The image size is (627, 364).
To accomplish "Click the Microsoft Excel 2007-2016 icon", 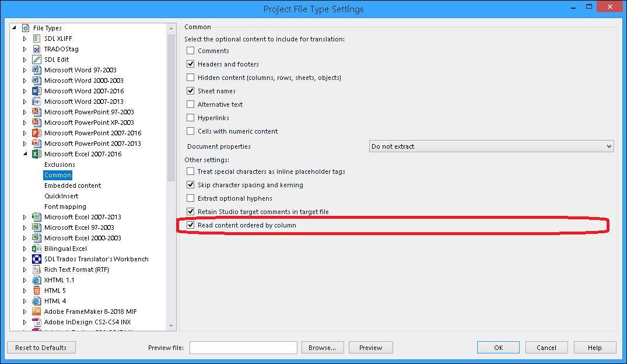I will click(36, 154).
